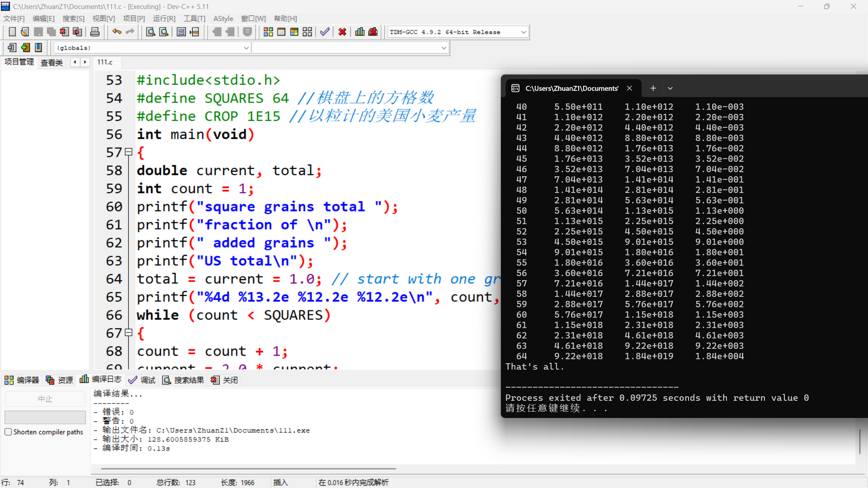Click the 关闭 button in bottom panel
868x488 pixels.
(x=225, y=380)
